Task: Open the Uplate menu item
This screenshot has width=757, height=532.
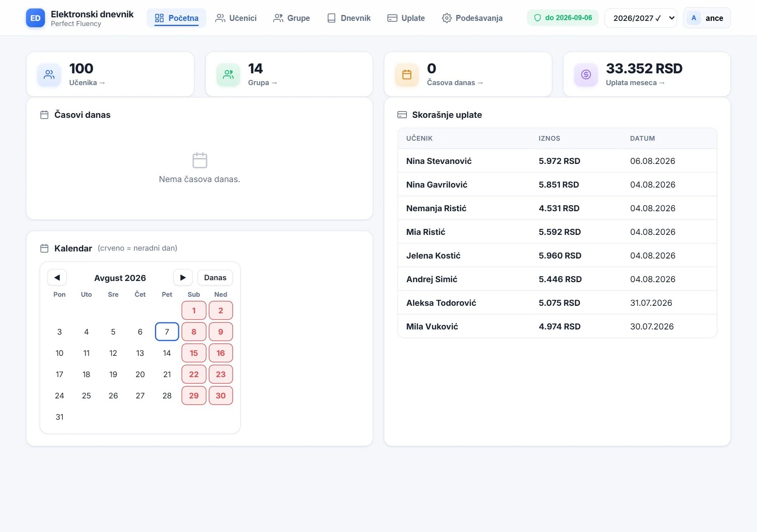Action: (x=406, y=18)
